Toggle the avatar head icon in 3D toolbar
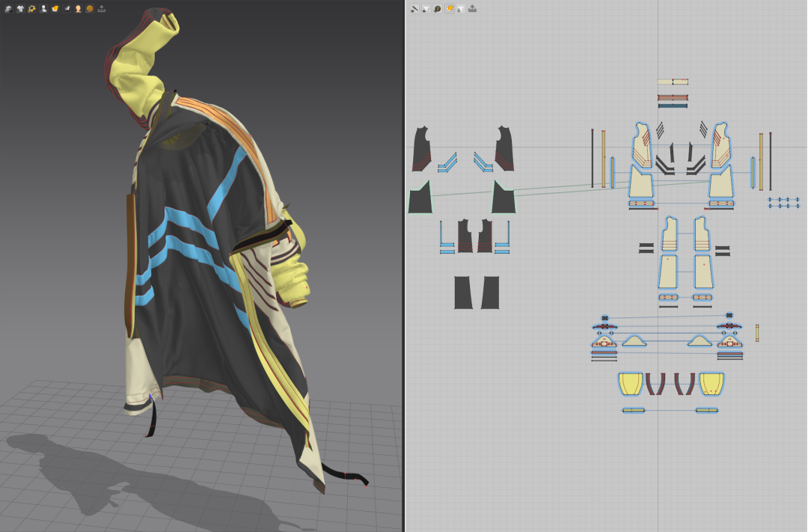The height and width of the screenshot is (532, 808). 79,9
